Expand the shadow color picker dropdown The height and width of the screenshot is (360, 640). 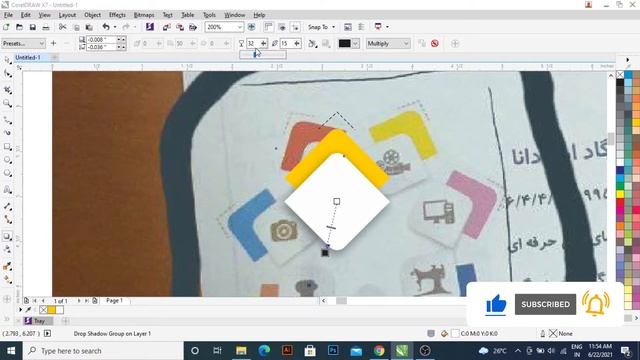pyautogui.click(x=356, y=43)
